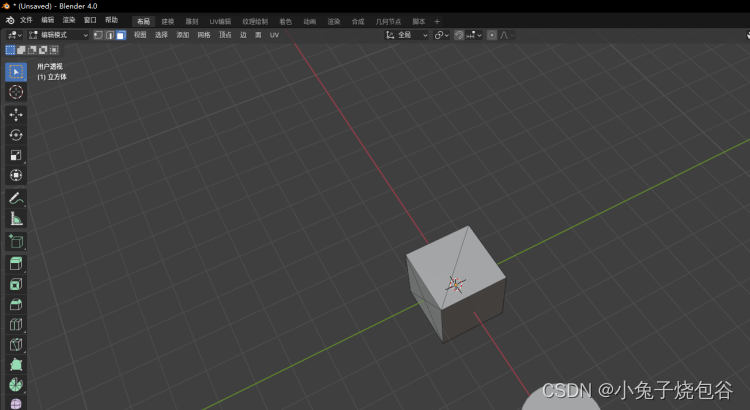Viewport: 750px width, 410px height.
Task: Choose the 'subtract selection' mode icon
Action: coord(32,50)
